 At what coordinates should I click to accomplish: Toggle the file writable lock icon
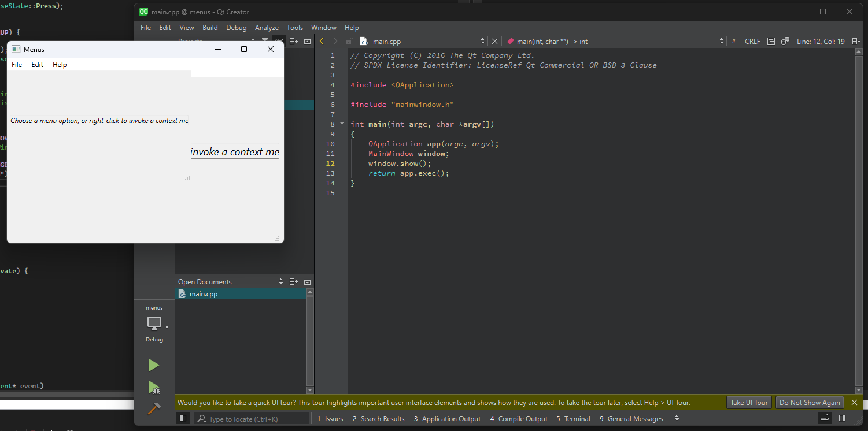(x=349, y=41)
